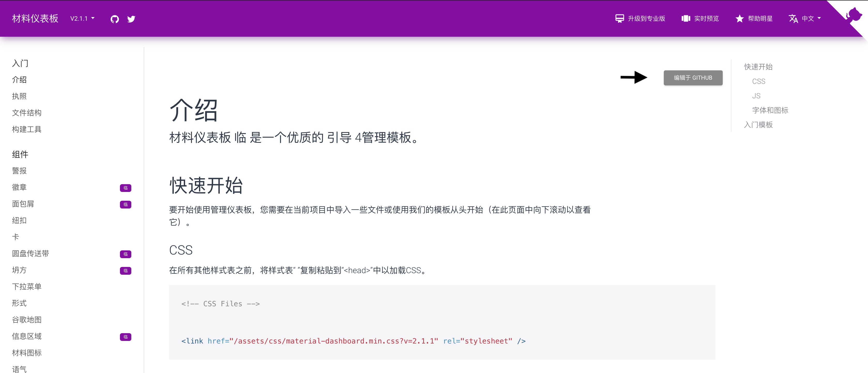Click the star icon beside 帮助明星
Image resolution: width=868 pixels, height=373 pixels.
pos(739,19)
